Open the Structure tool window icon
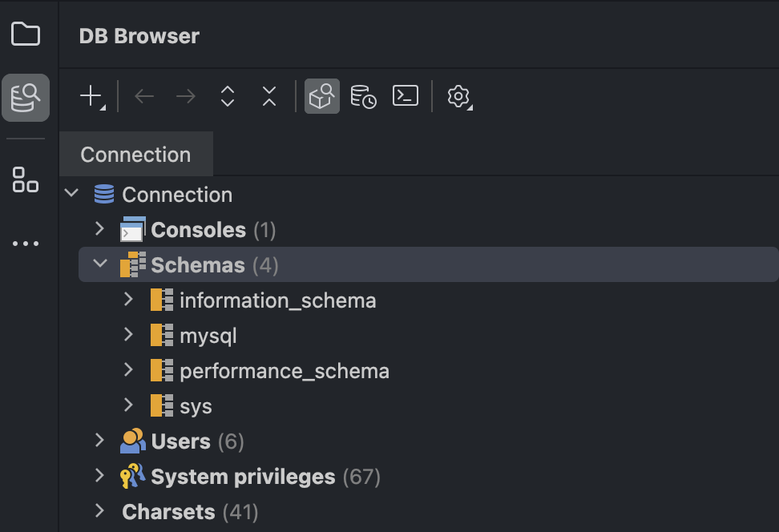The height and width of the screenshot is (532, 779). pyautogui.click(x=26, y=179)
